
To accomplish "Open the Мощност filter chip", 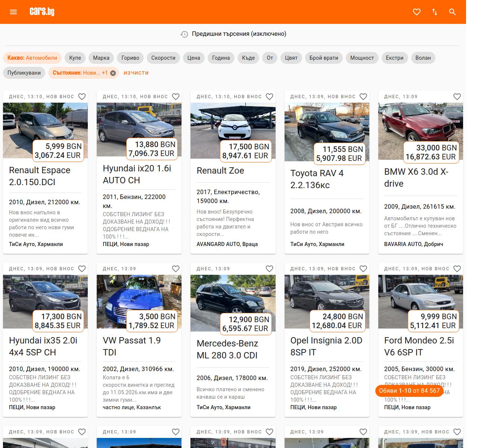I will point(362,58).
